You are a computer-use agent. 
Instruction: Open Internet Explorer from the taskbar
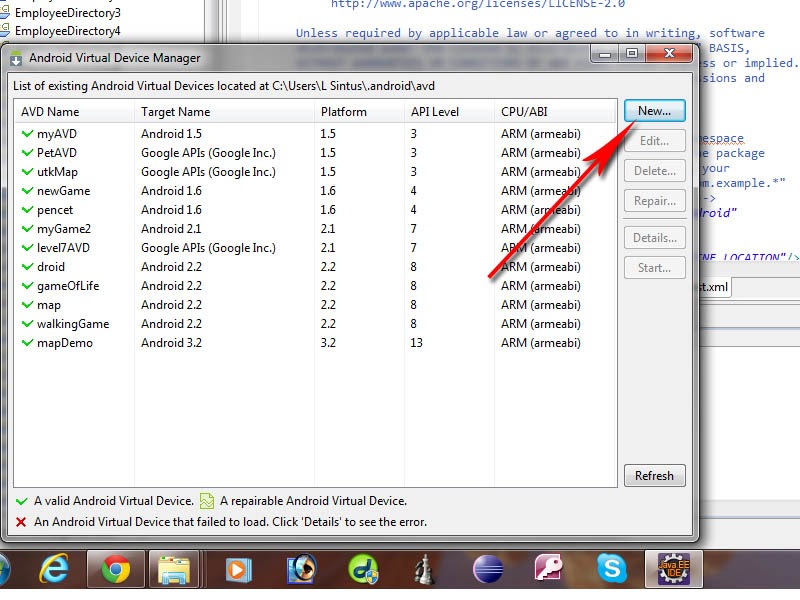[54, 568]
